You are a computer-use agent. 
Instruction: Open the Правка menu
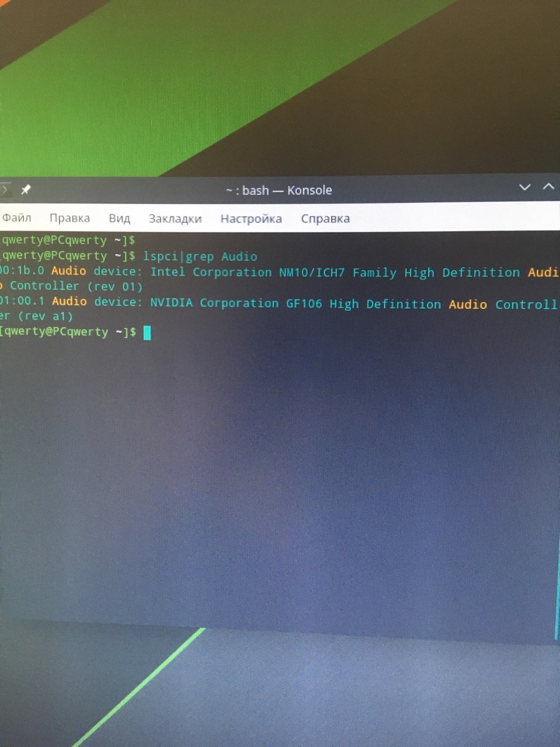pos(69,218)
